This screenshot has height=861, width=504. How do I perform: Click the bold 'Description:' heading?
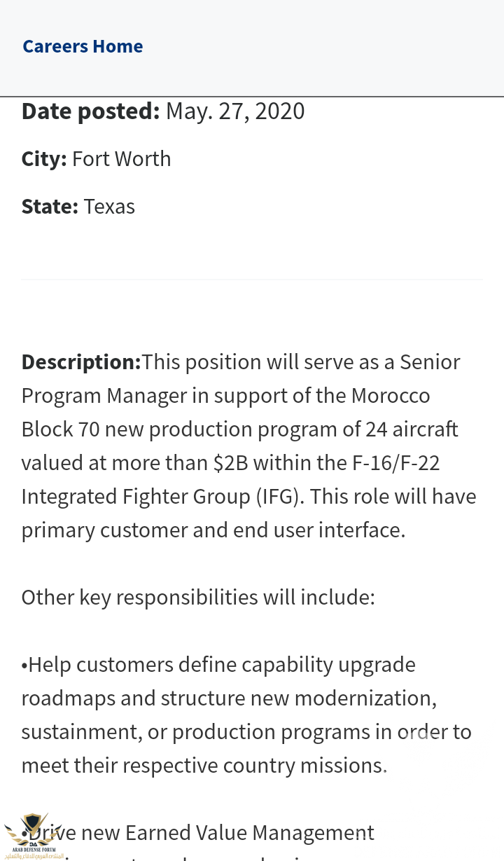click(81, 362)
